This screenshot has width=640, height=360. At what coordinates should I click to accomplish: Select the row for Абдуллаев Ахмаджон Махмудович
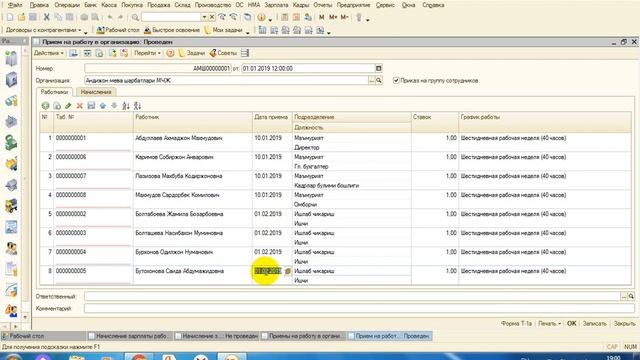click(x=335, y=142)
